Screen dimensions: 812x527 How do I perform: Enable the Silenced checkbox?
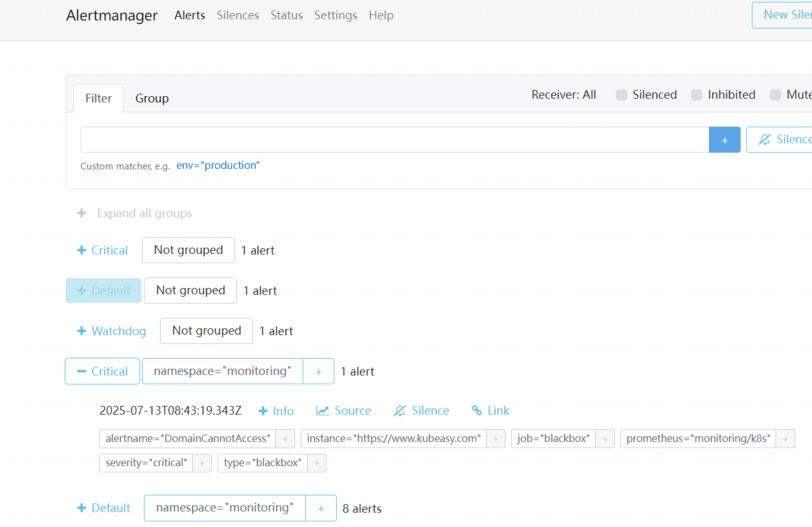622,95
